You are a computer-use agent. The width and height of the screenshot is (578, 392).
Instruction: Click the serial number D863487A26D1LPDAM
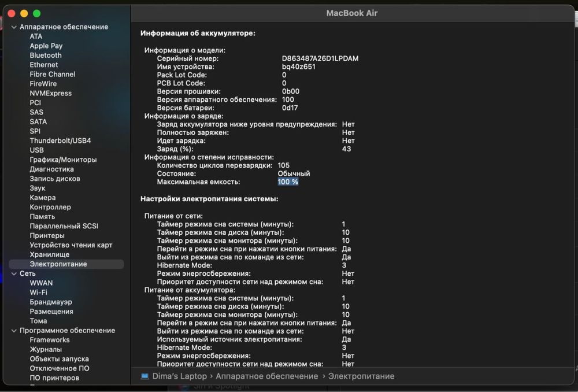coord(320,58)
